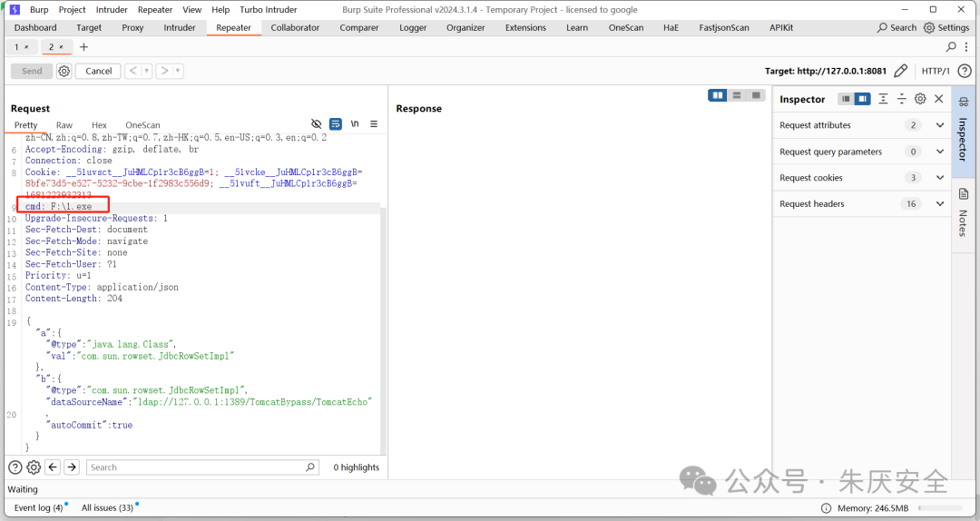Open Event log (4) in status bar

coord(41,507)
